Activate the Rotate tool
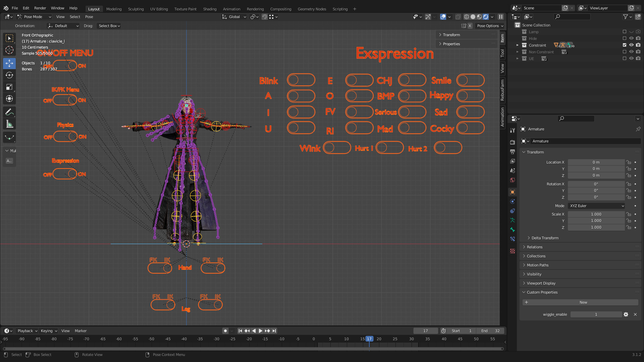Screen dimensions: 644x362 tap(9, 75)
